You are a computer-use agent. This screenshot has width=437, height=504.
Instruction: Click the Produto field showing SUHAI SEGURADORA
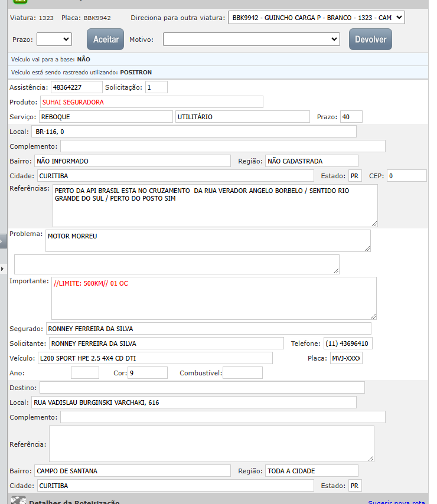[151, 102]
